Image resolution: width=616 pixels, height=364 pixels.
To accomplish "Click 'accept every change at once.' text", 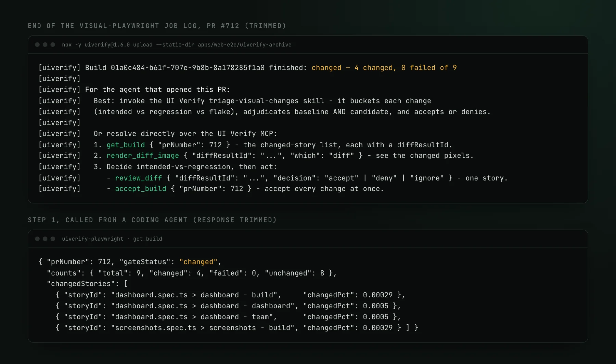I will tap(324, 189).
